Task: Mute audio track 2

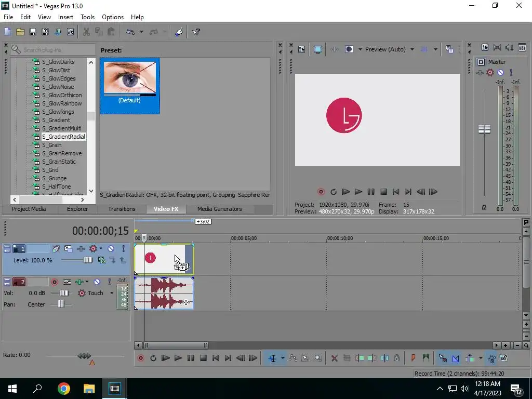Action: (x=97, y=282)
